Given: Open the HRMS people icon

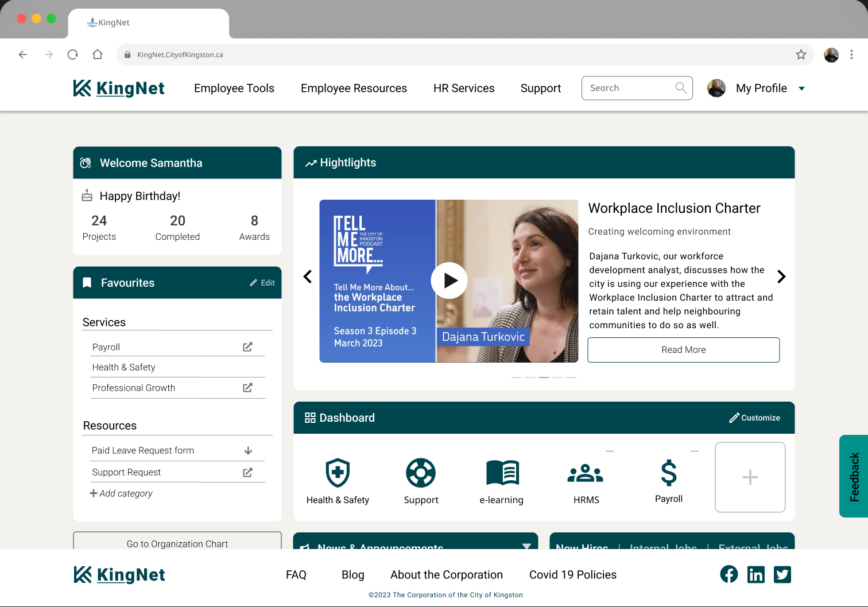Looking at the screenshot, I should click(x=586, y=473).
